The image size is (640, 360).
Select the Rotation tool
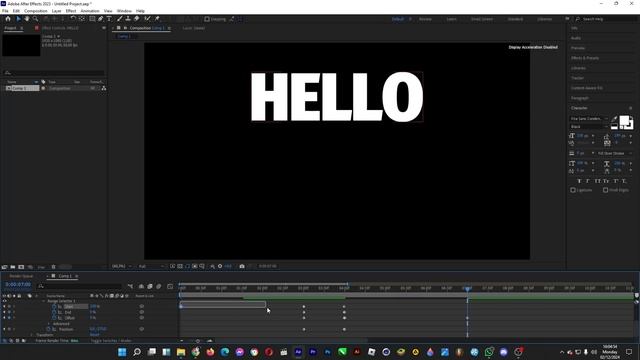coord(73,19)
